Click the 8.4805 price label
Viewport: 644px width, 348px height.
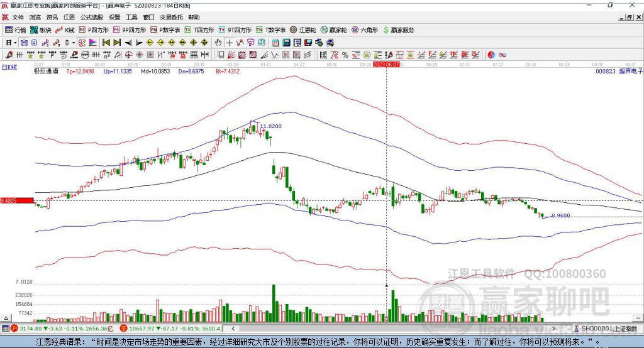click(x=17, y=200)
